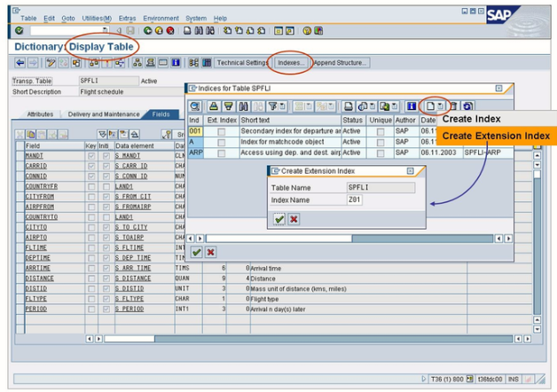Cancel the Create Extension Index dialog

pos(294,219)
